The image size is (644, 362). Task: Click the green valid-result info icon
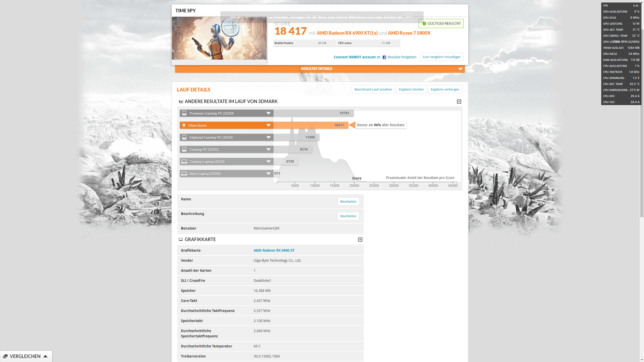pyautogui.click(x=424, y=24)
